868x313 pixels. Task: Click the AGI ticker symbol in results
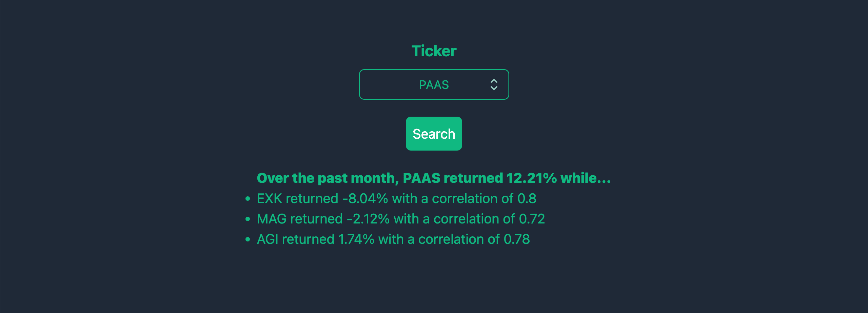(267, 239)
